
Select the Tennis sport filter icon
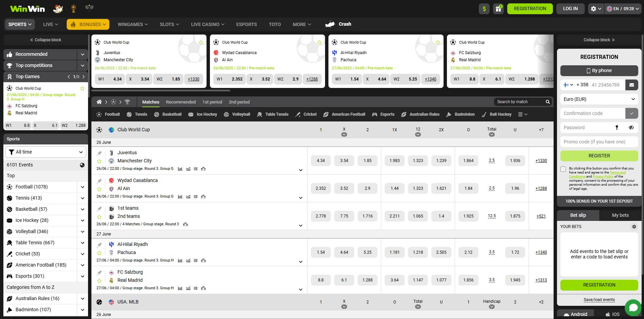(x=130, y=114)
